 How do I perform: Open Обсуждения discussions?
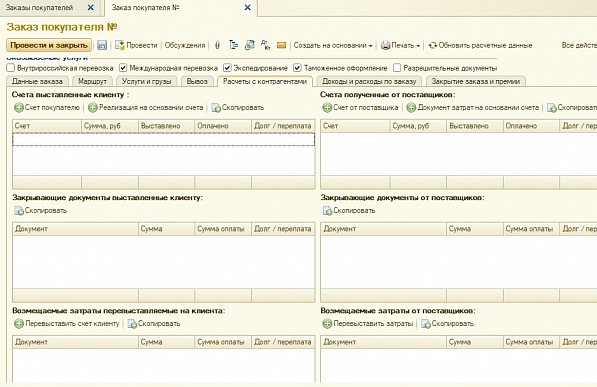pyautogui.click(x=185, y=45)
